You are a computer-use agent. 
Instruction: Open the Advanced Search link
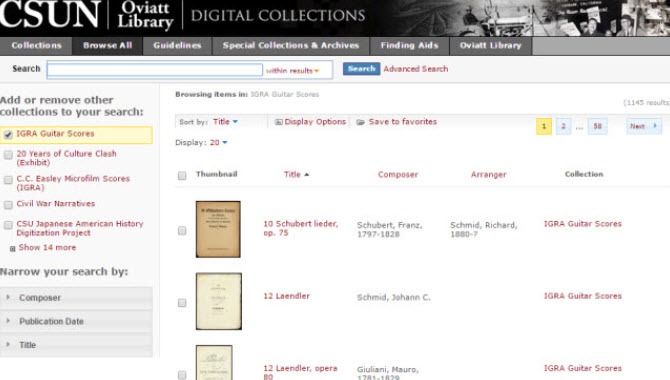point(415,69)
